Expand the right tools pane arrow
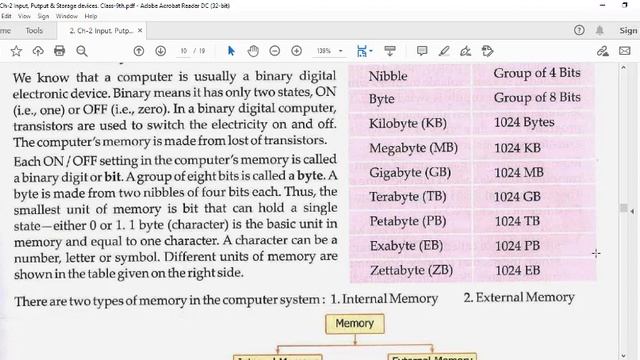640x360 pixels. (633, 211)
